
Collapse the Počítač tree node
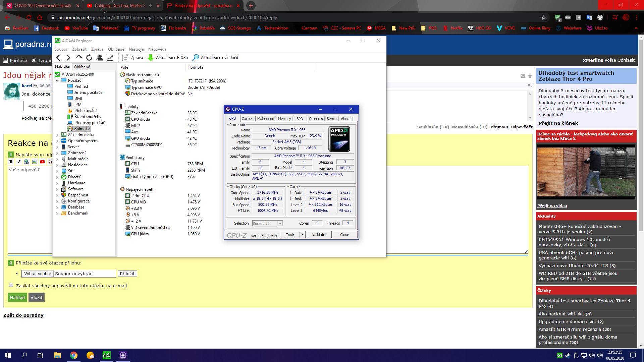point(57,81)
